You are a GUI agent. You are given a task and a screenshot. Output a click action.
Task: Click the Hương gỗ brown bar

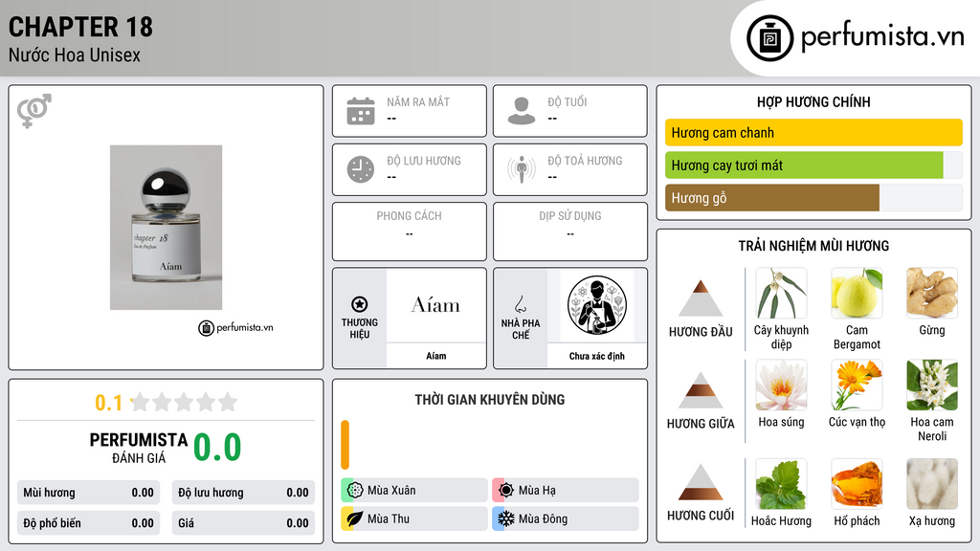[x=772, y=197]
